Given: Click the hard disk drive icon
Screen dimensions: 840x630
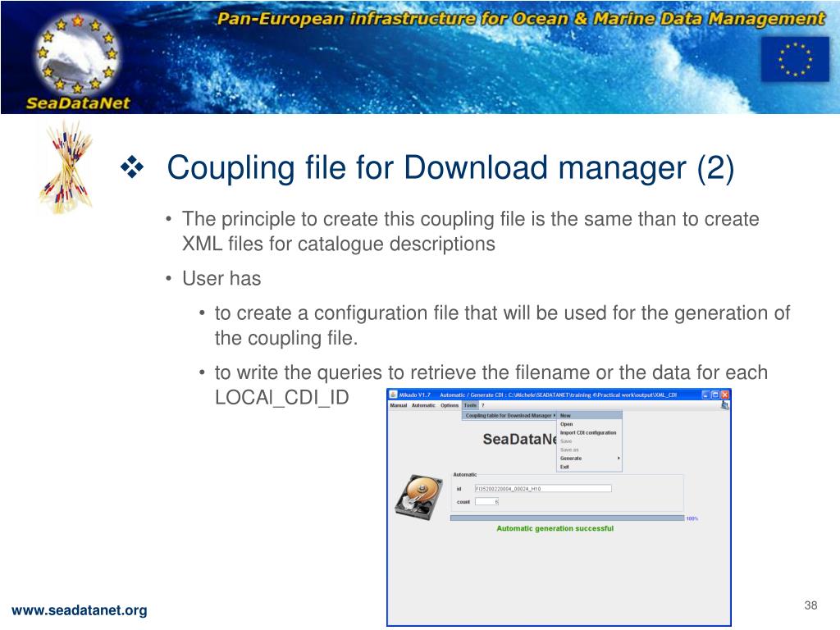Looking at the screenshot, I should click(x=421, y=496).
